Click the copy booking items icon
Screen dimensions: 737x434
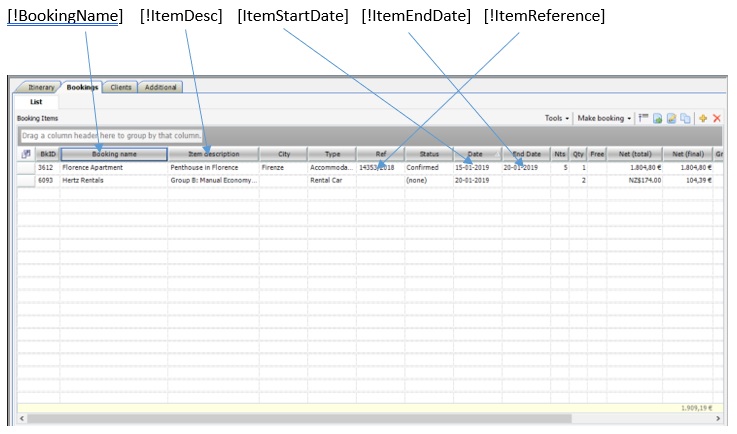pyautogui.click(x=686, y=118)
